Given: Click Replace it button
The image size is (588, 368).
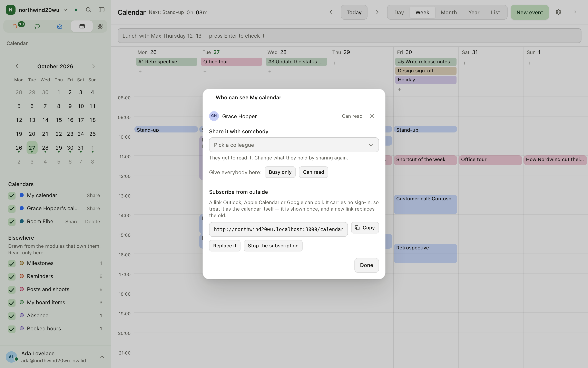Looking at the screenshot, I should coord(225,246).
